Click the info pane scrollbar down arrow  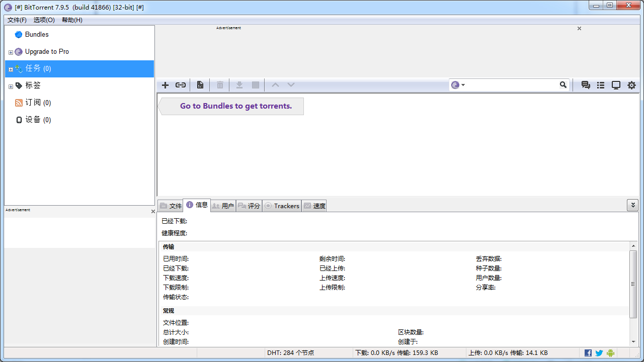[x=633, y=342]
